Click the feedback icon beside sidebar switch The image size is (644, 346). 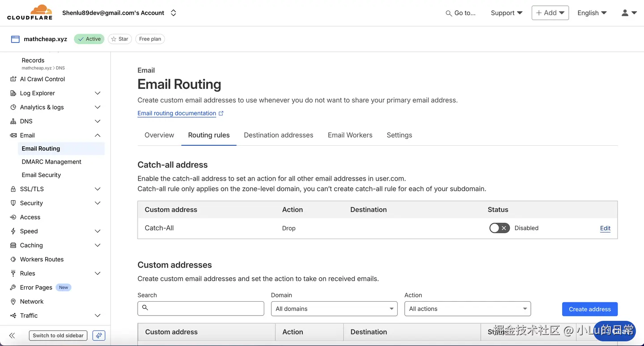tap(99, 336)
